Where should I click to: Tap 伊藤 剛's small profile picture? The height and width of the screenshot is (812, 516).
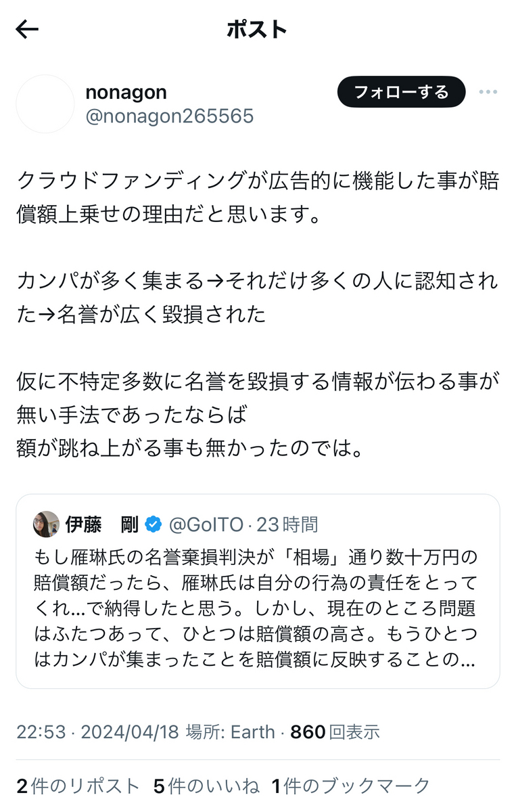tap(46, 524)
